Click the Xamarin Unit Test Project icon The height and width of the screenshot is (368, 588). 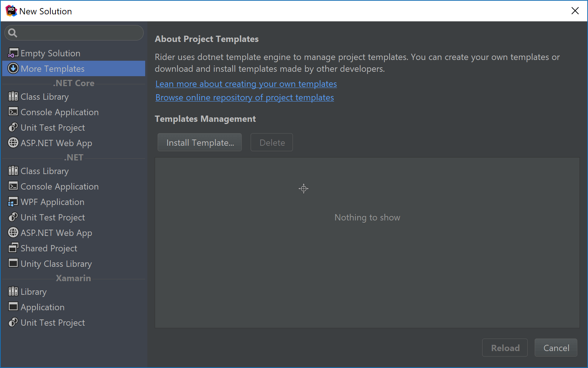(13, 322)
